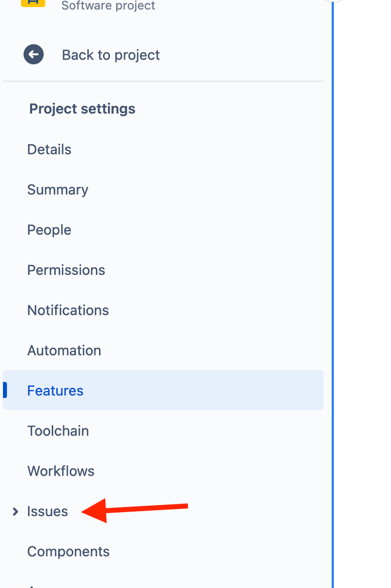Go back via the Back to project link

111,55
